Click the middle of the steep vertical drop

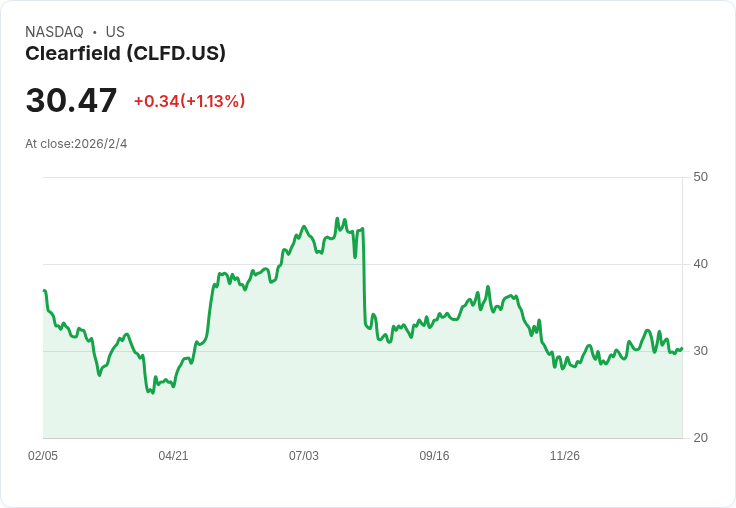pyautogui.click(x=364, y=275)
